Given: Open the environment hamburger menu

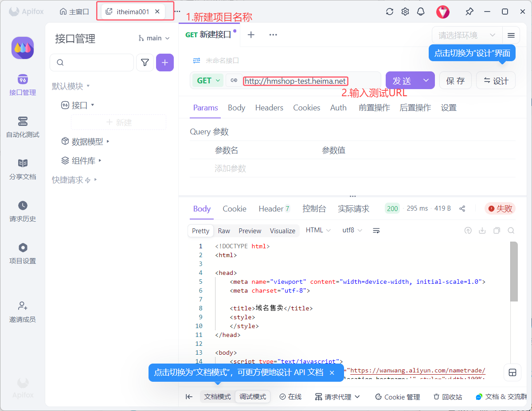Looking at the screenshot, I should click(x=511, y=35).
